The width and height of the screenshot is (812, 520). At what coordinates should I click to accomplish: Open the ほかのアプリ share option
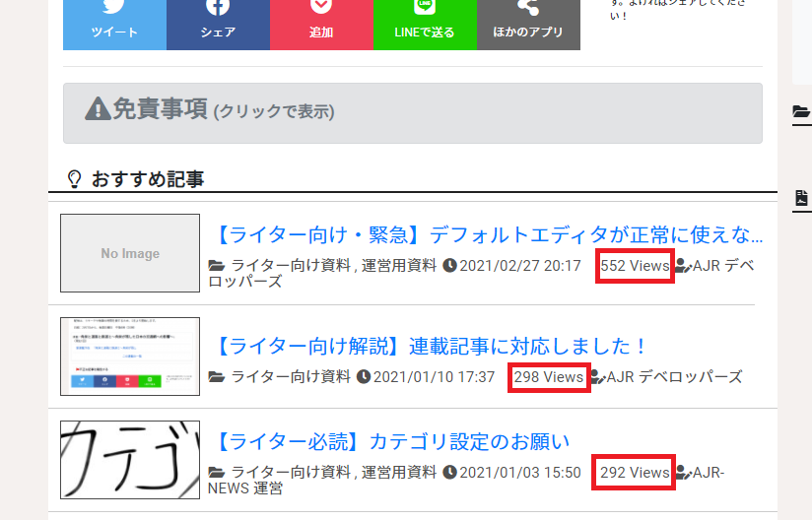[528, 23]
